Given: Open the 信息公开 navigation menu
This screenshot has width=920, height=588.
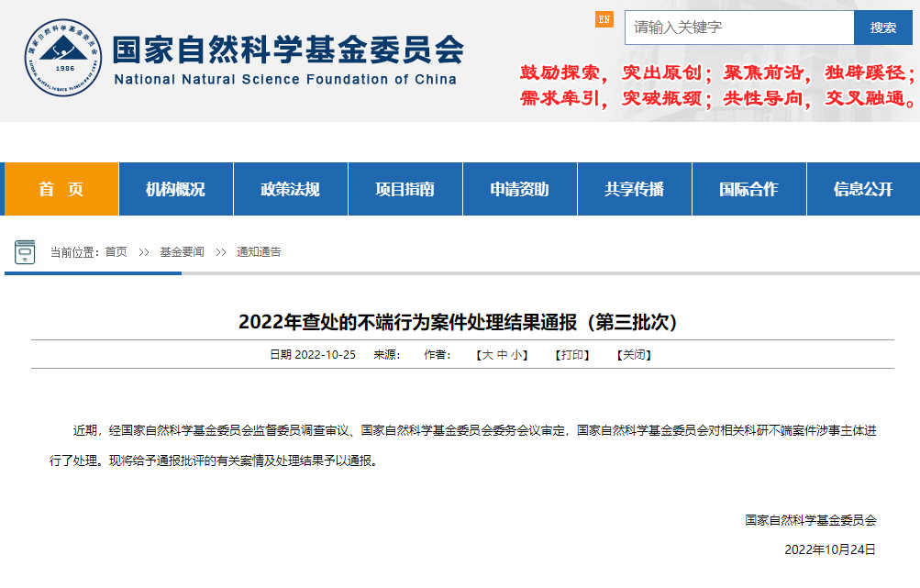Looking at the screenshot, I should [x=864, y=189].
